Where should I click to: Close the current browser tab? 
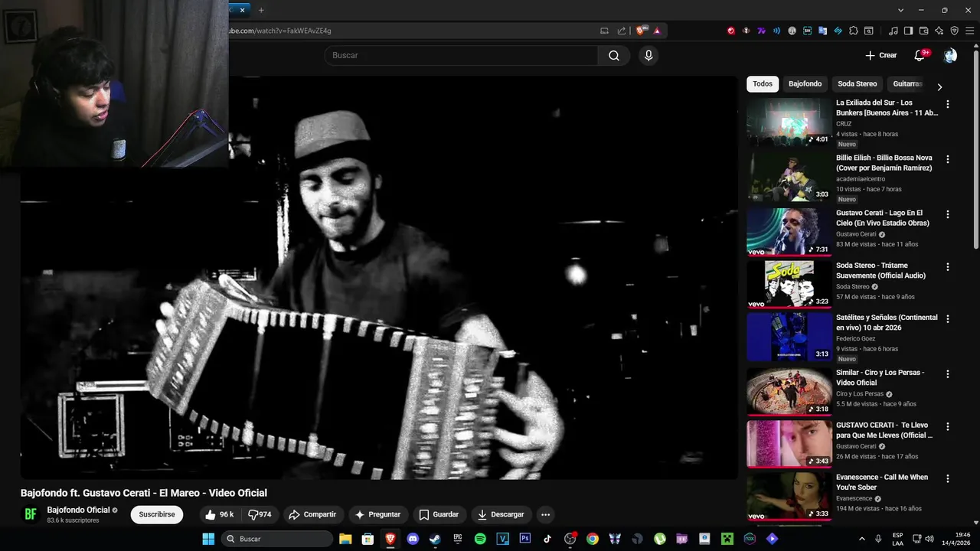[243, 10]
